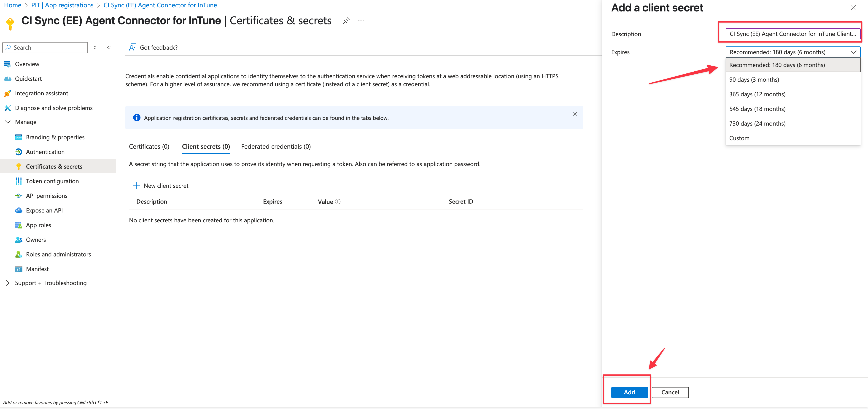Click the Quickstart cloud icon
The width and height of the screenshot is (868, 409).
point(7,78)
